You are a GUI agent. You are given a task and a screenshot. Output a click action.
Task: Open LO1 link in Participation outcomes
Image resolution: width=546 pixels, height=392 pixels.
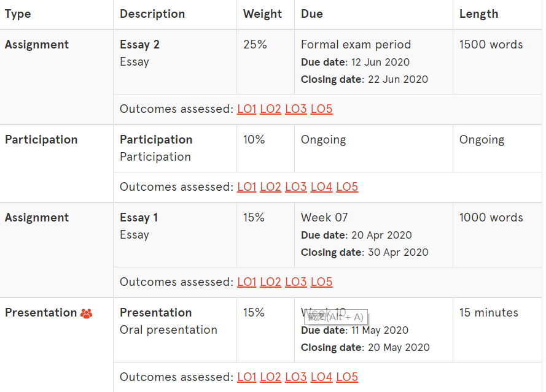246,187
